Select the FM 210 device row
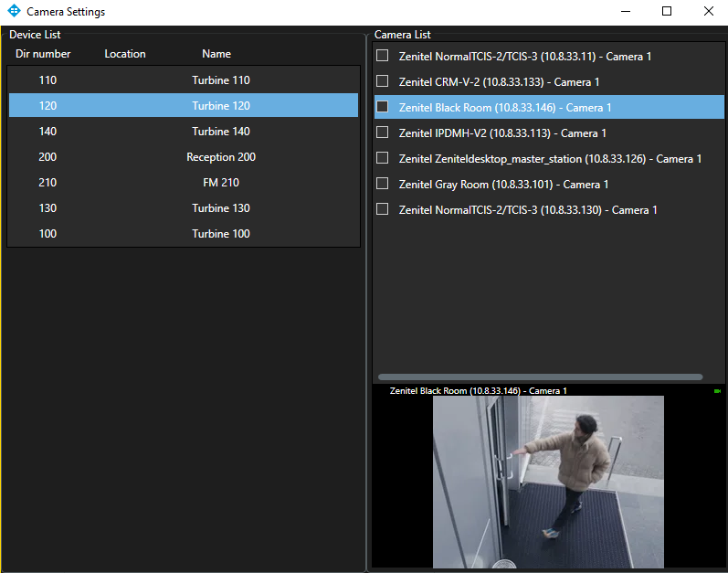This screenshot has height=573, width=728. (x=183, y=183)
